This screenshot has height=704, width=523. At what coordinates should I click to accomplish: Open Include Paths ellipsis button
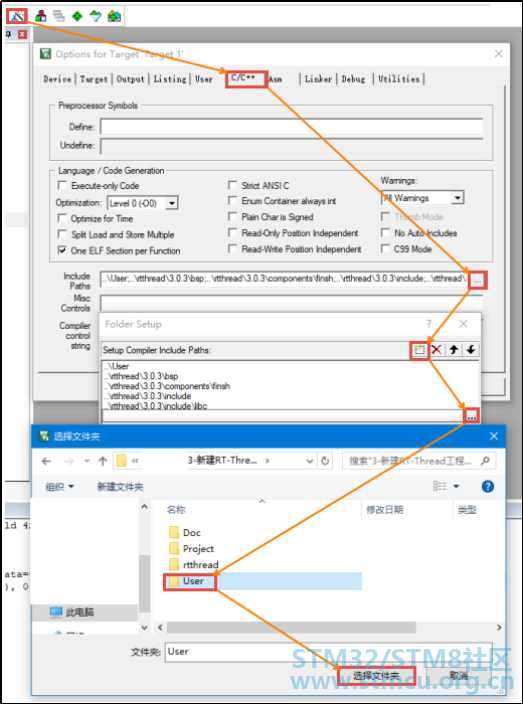point(478,281)
